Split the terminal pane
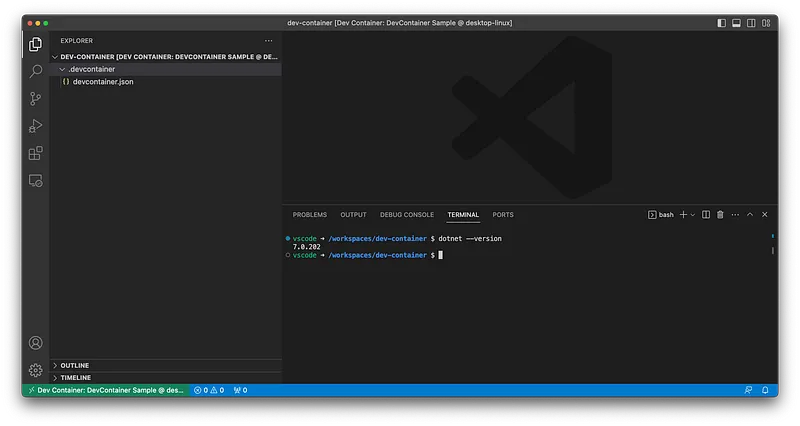 coord(706,214)
